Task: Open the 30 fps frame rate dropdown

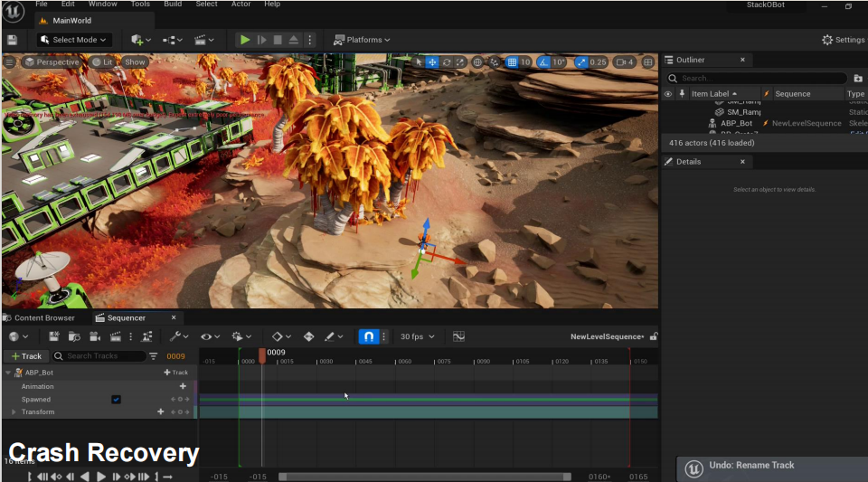Action: click(x=417, y=336)
